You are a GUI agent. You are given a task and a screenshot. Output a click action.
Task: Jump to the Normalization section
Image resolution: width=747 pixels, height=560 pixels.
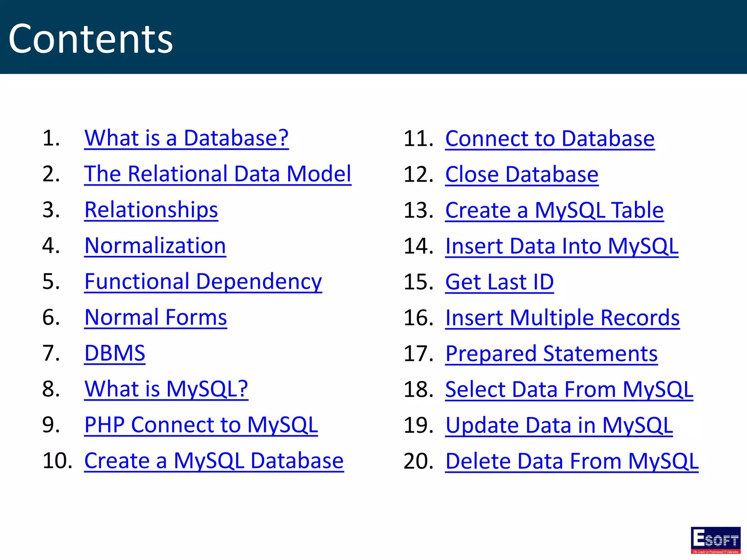coord(155,246)
